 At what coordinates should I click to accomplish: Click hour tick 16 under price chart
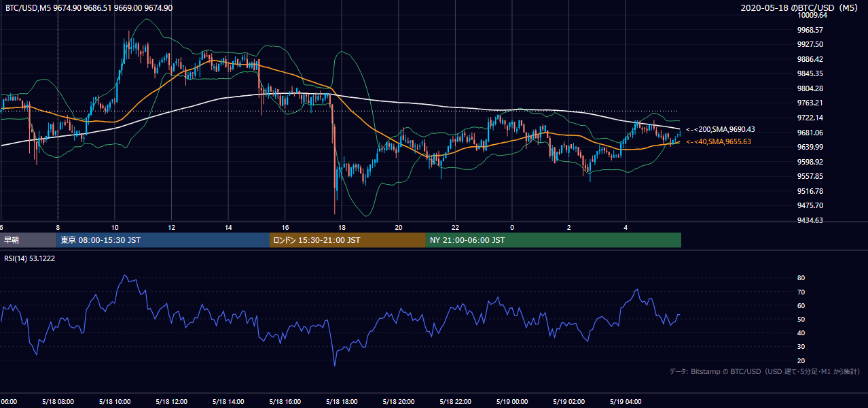pos(285,228)
